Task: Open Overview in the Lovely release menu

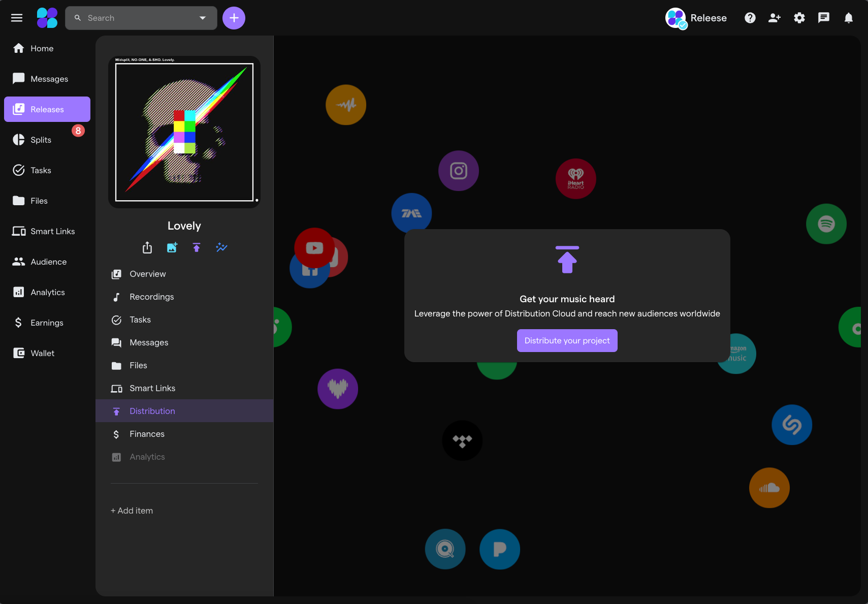Action: click(x=184, y=274)
